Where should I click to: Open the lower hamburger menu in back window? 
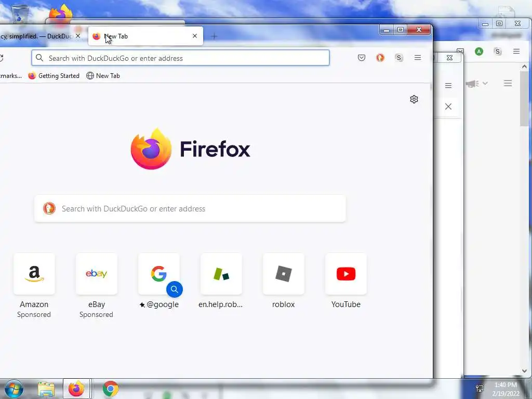(x=508, y=83)
